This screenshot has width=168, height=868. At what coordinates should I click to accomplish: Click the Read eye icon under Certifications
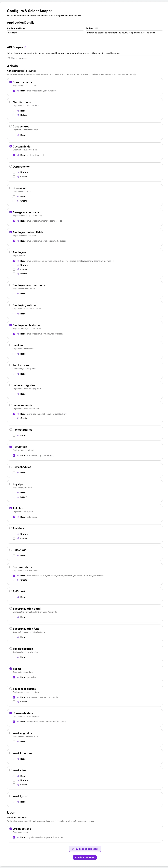(x=18, y=111)
